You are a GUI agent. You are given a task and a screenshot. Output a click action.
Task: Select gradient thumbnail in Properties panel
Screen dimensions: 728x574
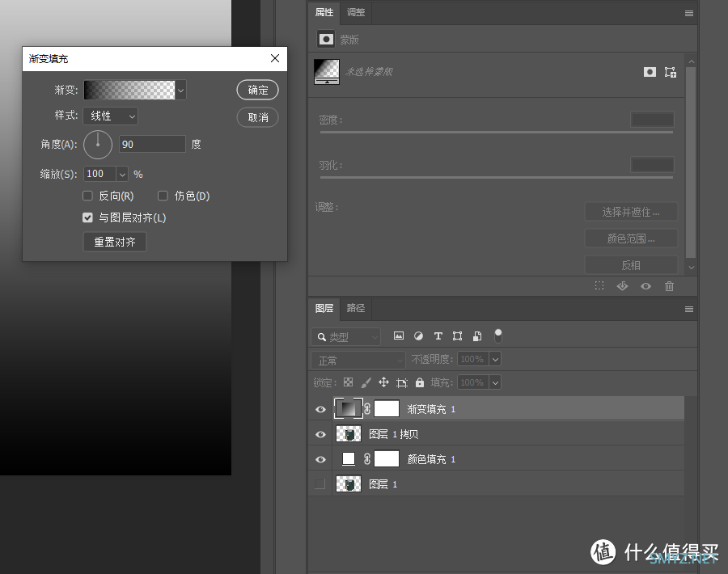327,72
